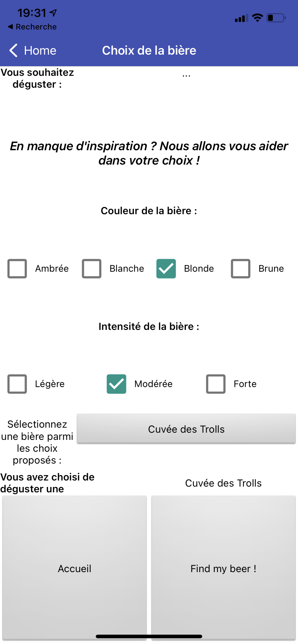Tap the location arrow icon
The width and height of the screenshot is (298, 644).
click(x=53, y=13)
